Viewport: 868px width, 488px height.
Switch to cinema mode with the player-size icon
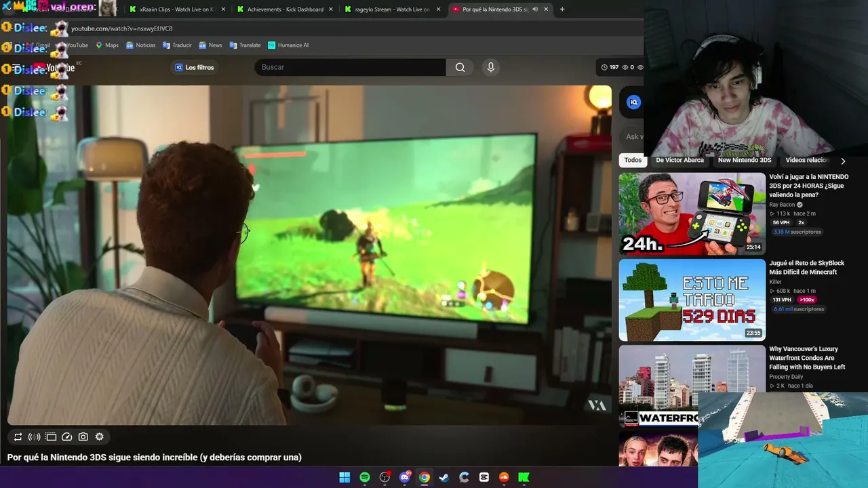51,437
